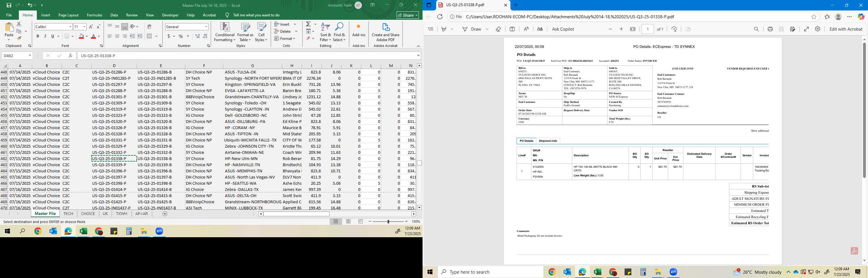This screenshot has width=868, height=278.
Task: Switch to the CHOICE sheet tab
Action: point(88,214)
